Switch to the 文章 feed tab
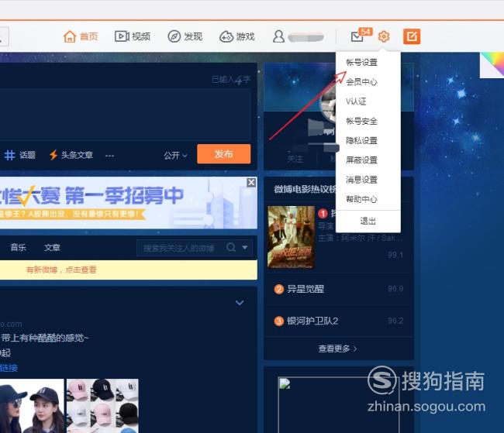This screenshot has width=504, height=433. (52, 247)
